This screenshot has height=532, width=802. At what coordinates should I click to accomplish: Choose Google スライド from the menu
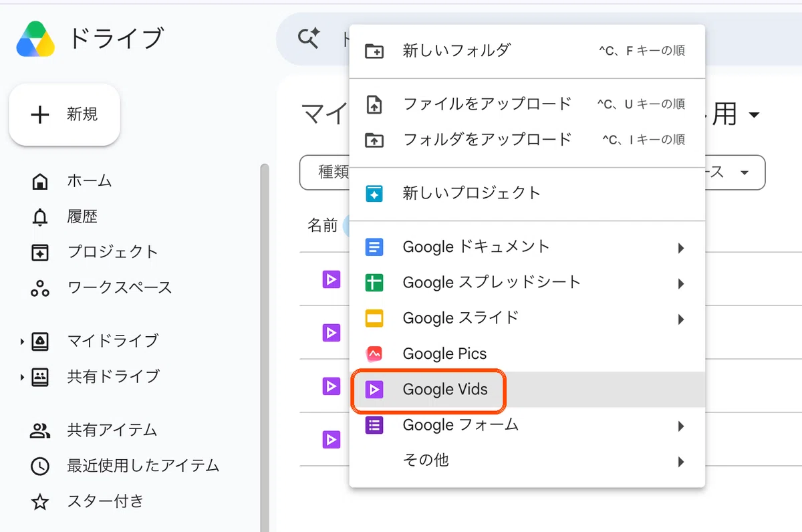tap(527, 318)
